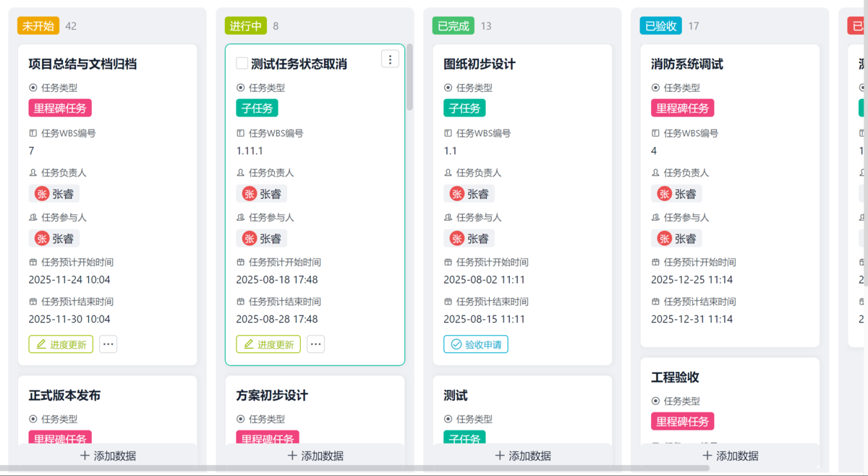The height and width of the screenshot is (476, 868).
Task: Click 进度更新 on the 测试任务状态取消 card
Action: pos(268,344)
